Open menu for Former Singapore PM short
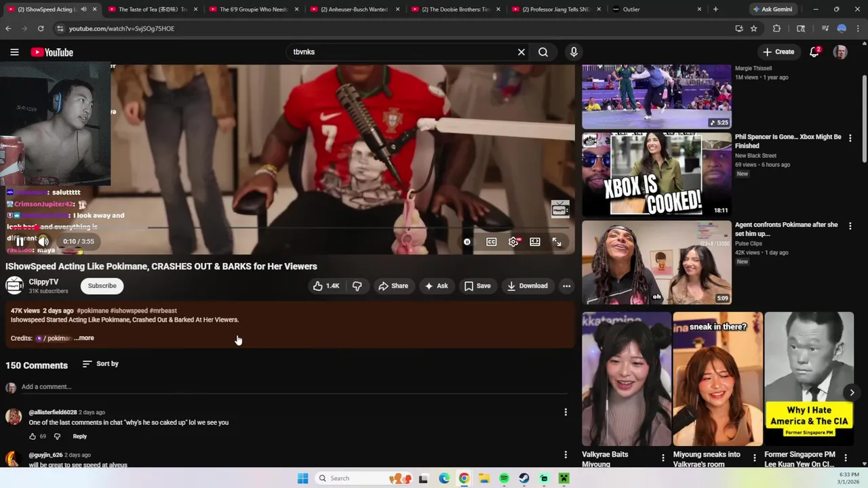The height and width of the screenshot is (488, 868). [846, 458]
